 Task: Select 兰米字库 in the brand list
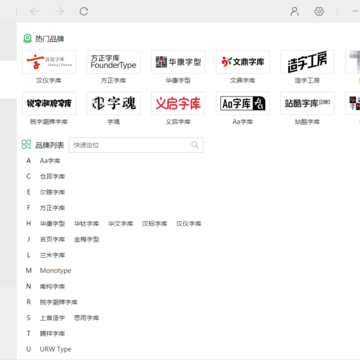coord(52,255)
